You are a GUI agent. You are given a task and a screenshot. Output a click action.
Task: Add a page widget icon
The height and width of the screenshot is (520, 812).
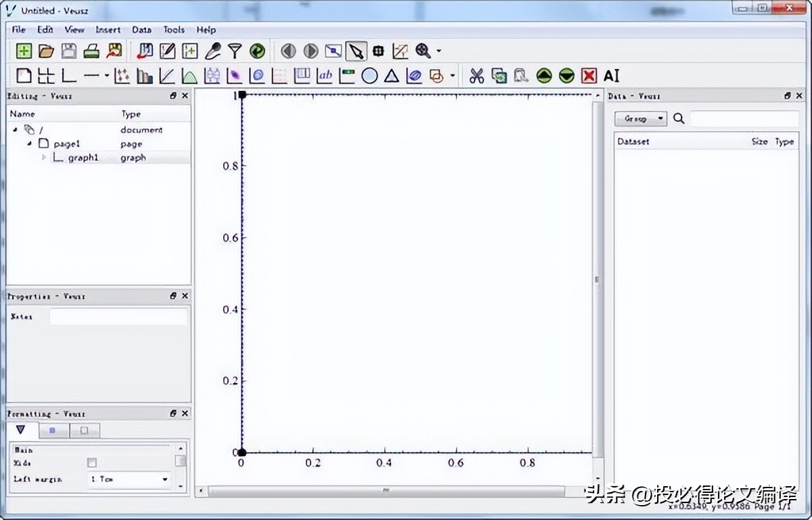pyautogui.click(x=24, y=76)
